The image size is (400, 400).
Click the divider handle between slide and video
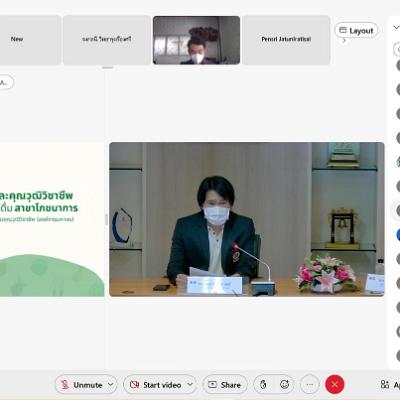(x=107, y=219)
